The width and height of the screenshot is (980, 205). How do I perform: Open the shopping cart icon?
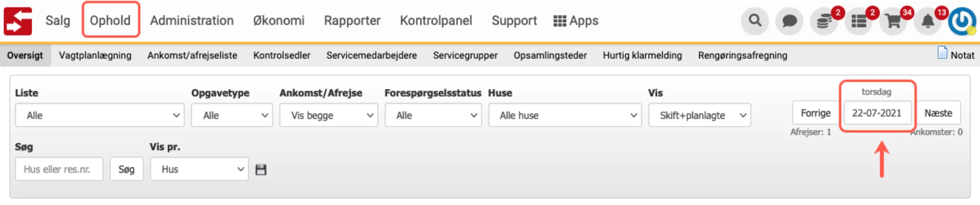893,21
